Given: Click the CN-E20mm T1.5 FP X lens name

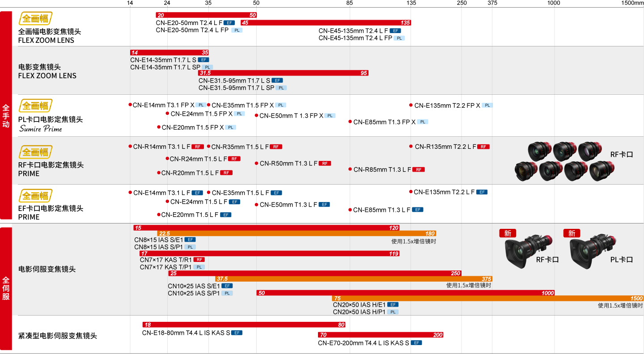Looking at the screenshot, I should (193, 127).
